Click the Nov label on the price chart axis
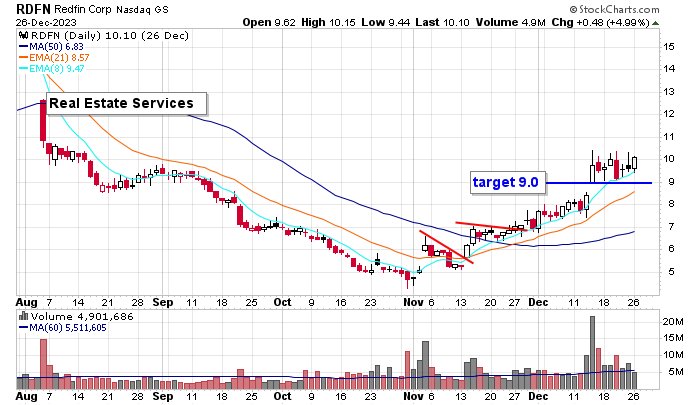 tap(413, 303)
